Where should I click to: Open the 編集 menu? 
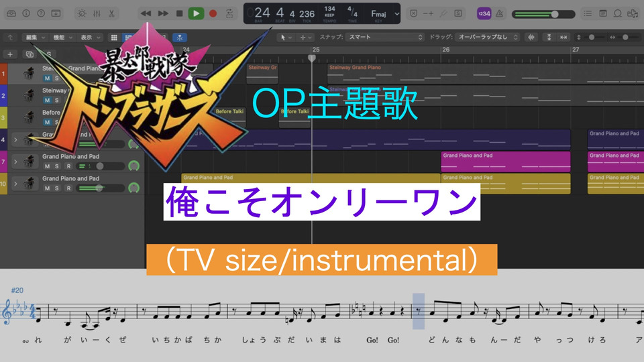[x=35, y=38]
